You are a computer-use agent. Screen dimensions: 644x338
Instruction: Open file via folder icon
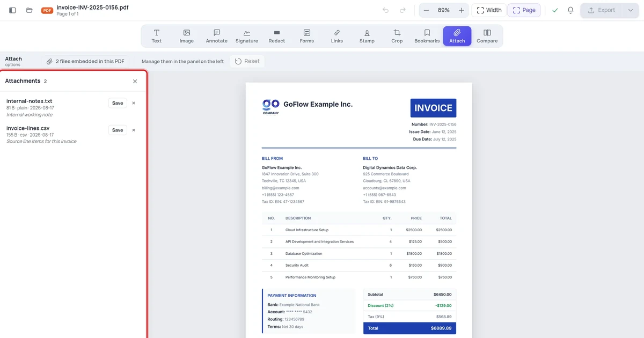(x=30, y=10)
